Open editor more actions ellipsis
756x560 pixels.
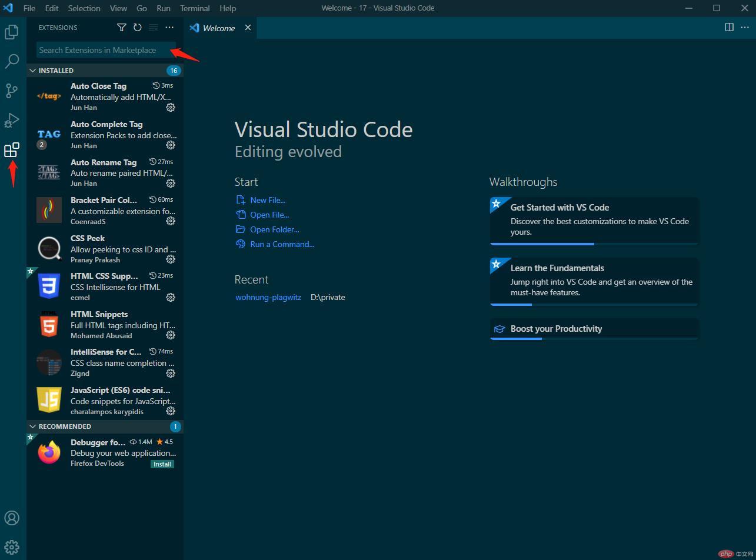pyautogui.click(x=745, y=27)
